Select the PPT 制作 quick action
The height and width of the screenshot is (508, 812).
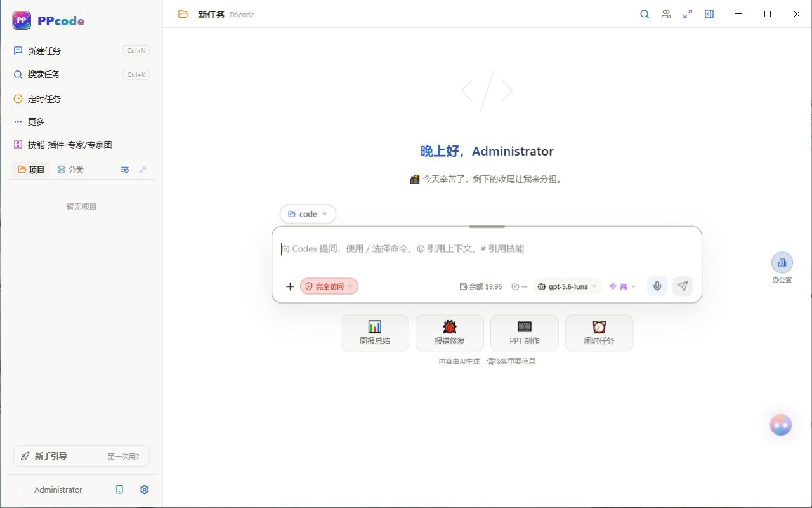pos(525,333)
